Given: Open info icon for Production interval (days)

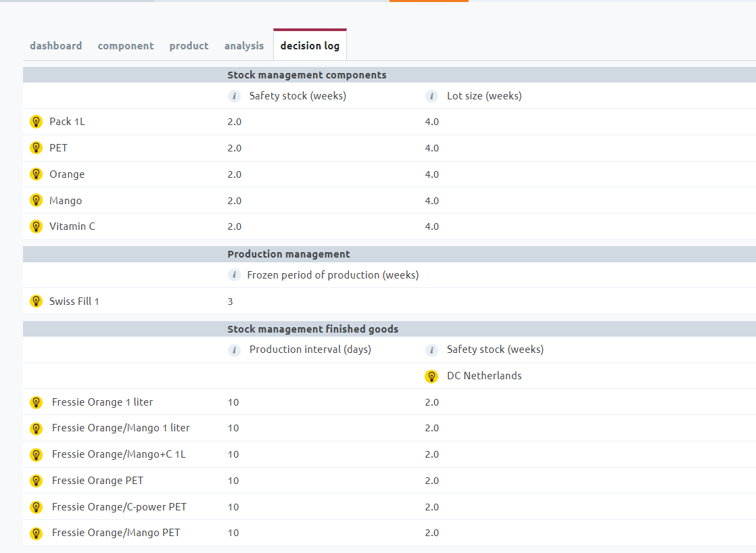Looking at the screenshot, I should (x=235, y=350).
